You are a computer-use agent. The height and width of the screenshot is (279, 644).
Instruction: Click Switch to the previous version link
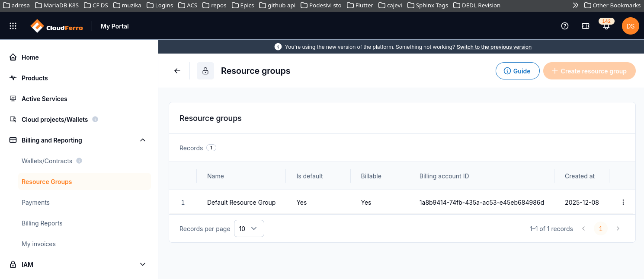(494, 47)
